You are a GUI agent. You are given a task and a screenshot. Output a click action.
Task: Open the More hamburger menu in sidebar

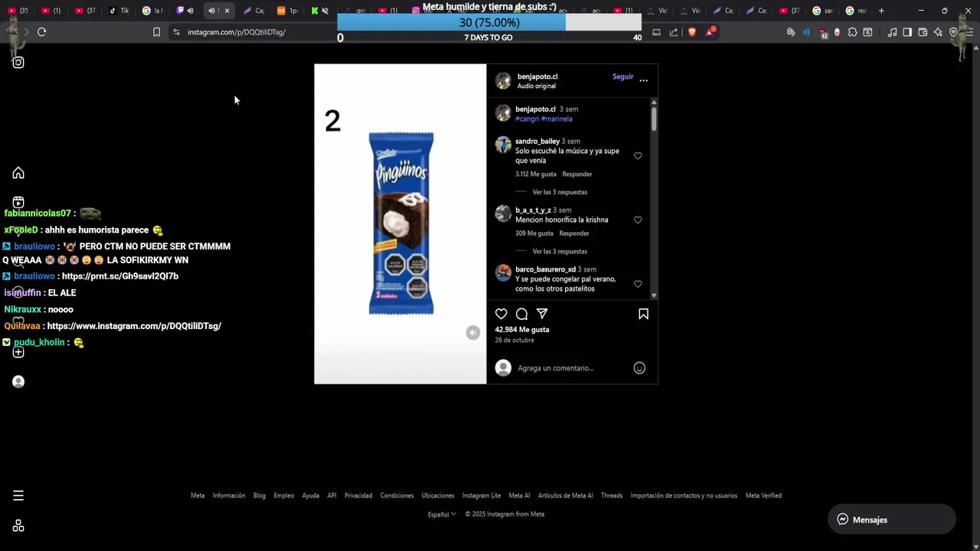18,496
